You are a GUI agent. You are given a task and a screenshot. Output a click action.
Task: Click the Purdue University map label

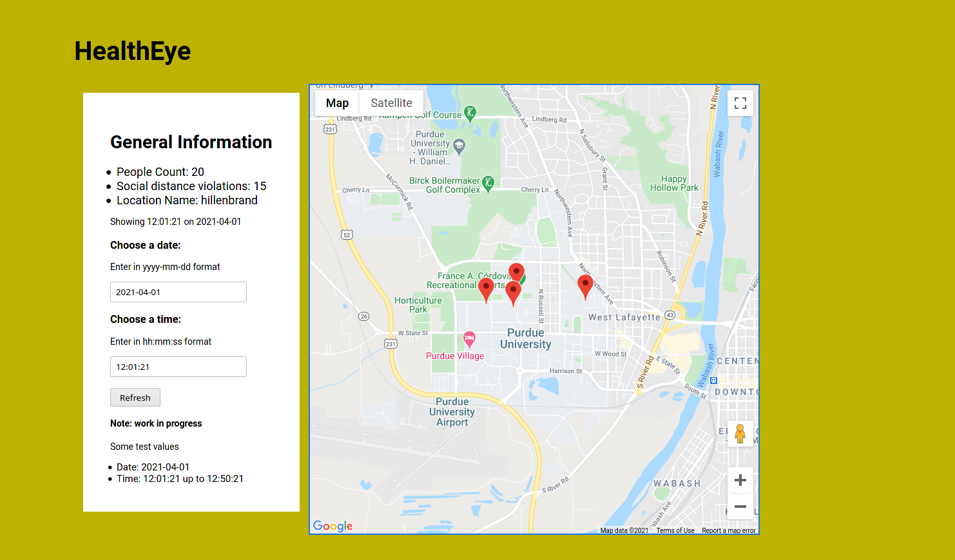[x=526, y=338]
